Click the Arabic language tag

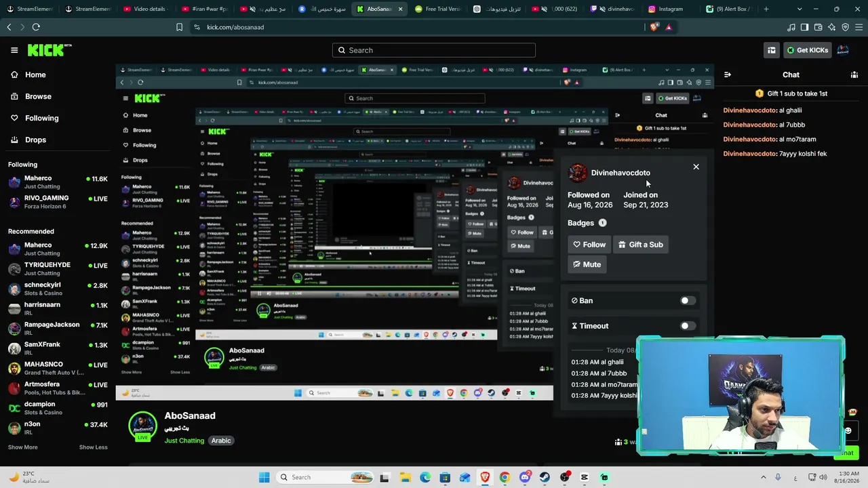point(221,441)
